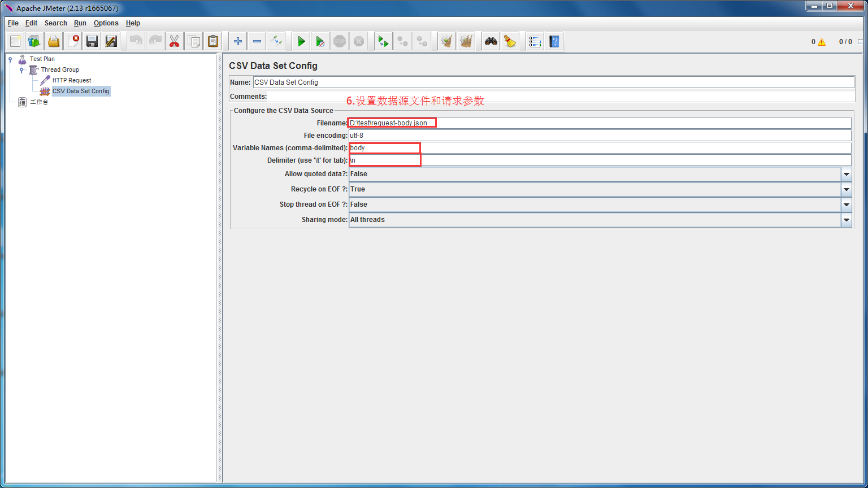Open Function Helper dialog icon
The width and height of the screenshot is (868, 488).
pos(535,41)
